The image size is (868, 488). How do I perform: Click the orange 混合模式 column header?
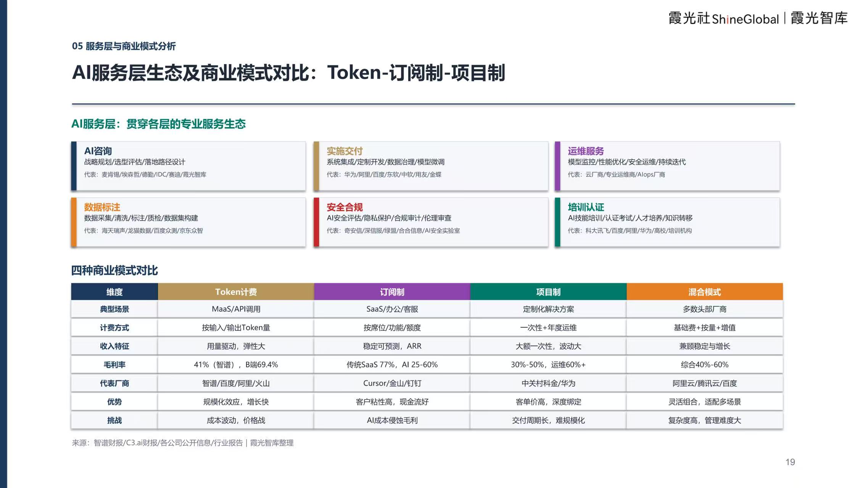click(x=705, y=292)
